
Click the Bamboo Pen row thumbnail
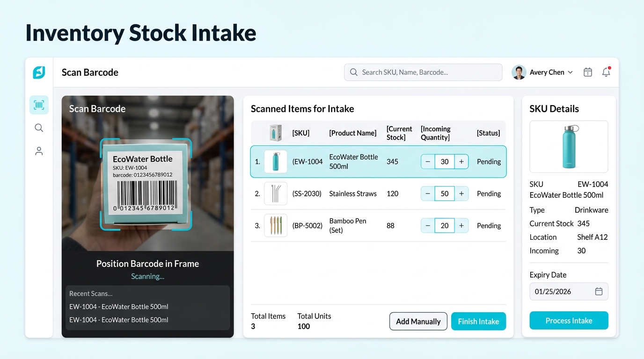[x=276, y=226]
